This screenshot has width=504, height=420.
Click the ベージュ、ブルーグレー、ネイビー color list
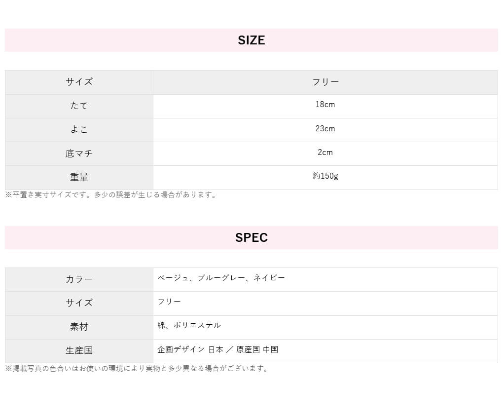(221, 278)
